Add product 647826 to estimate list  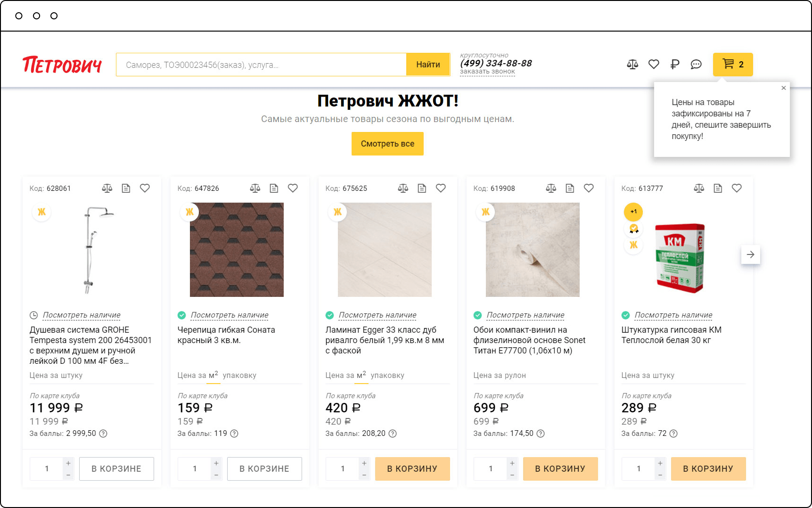(274, 188)
